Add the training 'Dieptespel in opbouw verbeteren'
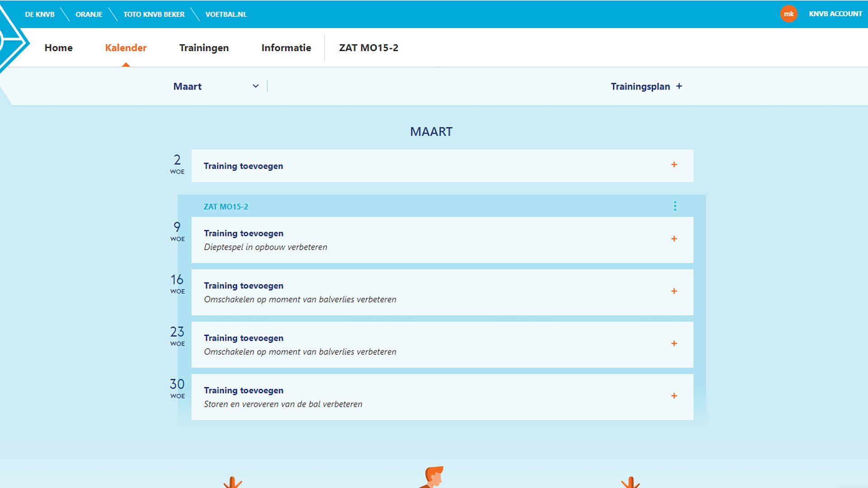 click(x=674, y=239)
